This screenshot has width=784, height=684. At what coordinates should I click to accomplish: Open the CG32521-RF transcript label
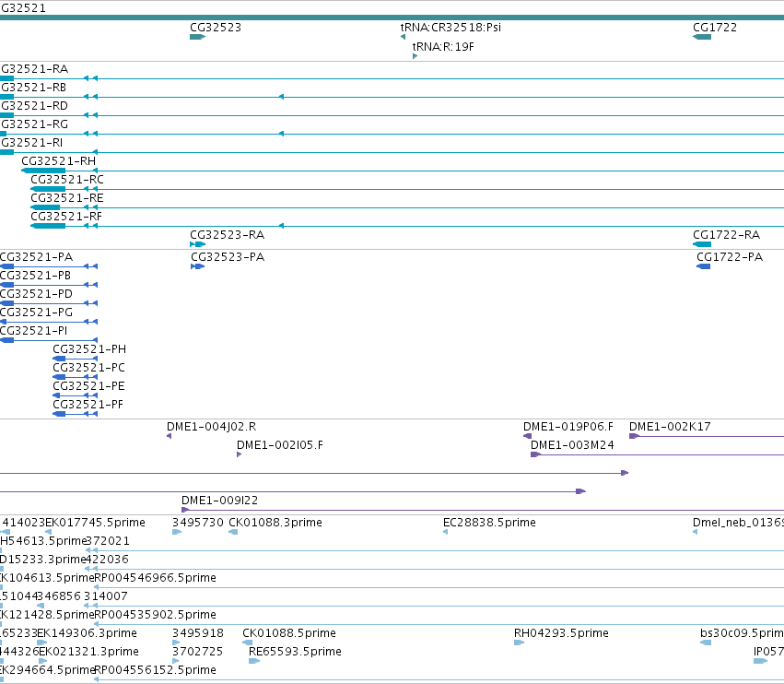tap(66, 217)
